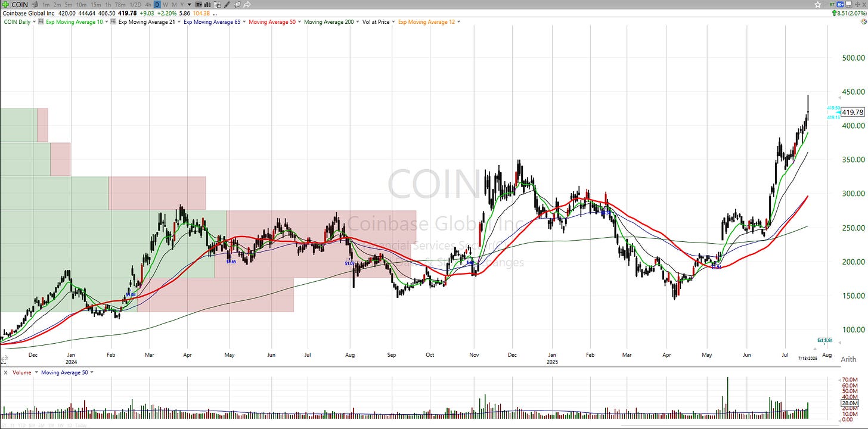Open the COIN Daily dropdown

point(34,22)
